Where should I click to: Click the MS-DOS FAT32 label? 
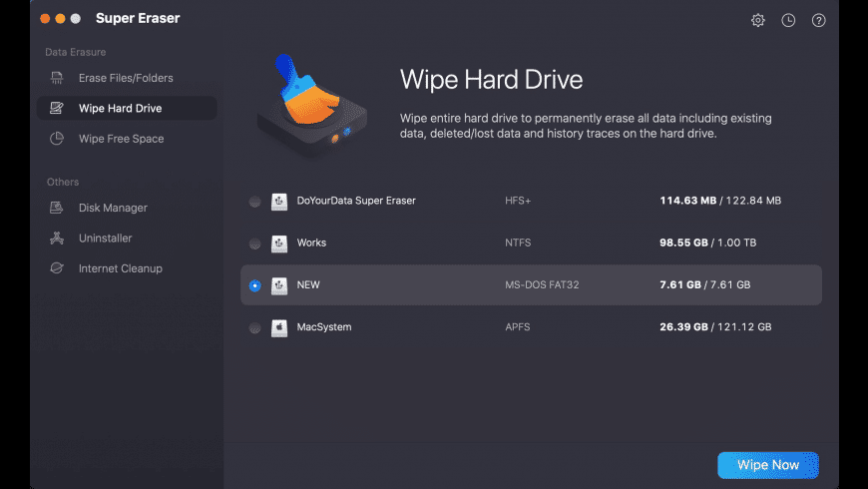tap(542, 284)
